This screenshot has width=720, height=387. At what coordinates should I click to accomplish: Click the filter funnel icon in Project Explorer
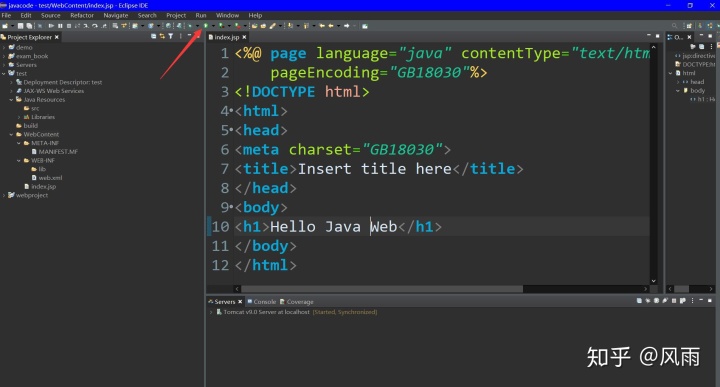171,36
